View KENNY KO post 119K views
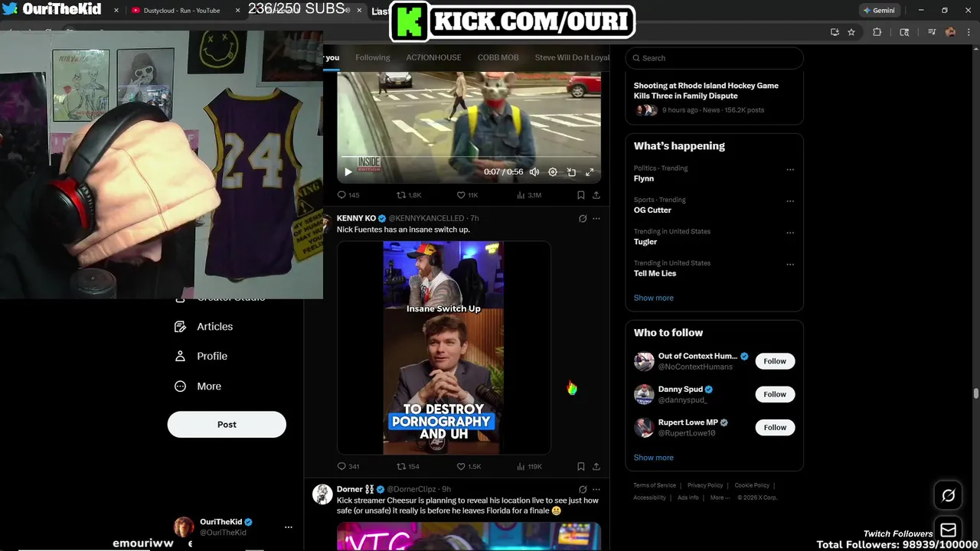The image size is (980, 551). click(529, 466)
